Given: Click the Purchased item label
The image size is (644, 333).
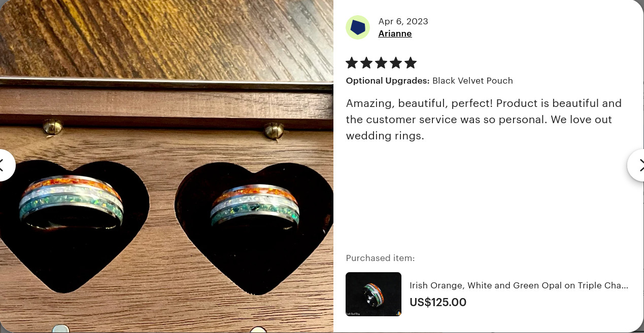Looking at the screenshot, I should [x=380, y=258].
